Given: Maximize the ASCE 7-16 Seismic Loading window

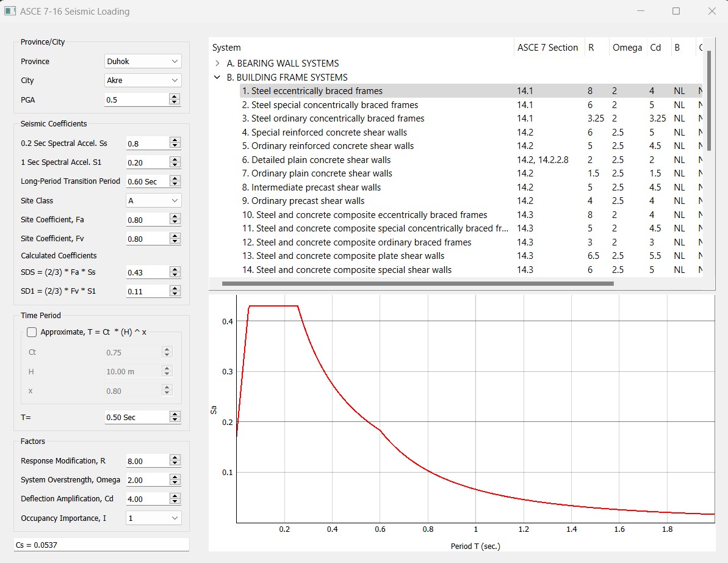Looking at the screenshot, I should [676, 11].
